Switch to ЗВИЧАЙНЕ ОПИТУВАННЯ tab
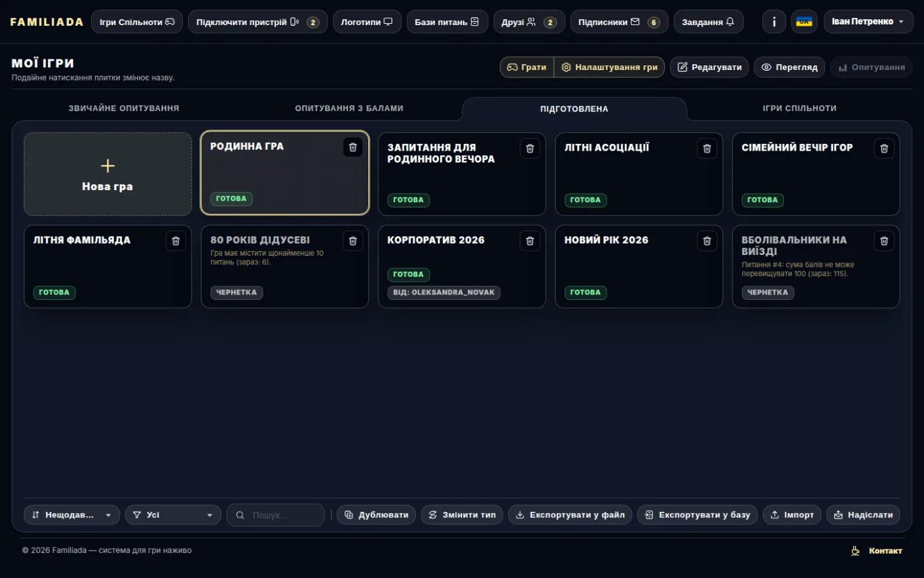 tap(124, 108)
